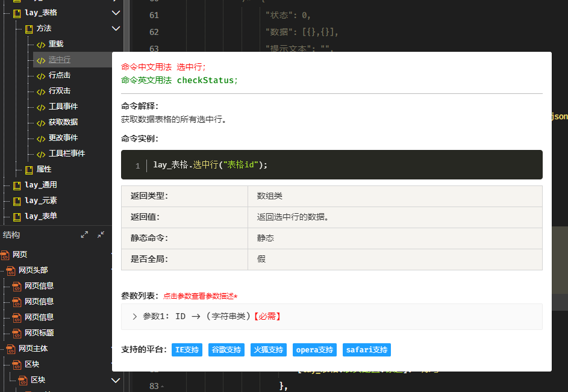Click line number 61 in editor gutter
Image resolution: width=568 pixels, height=392 pixels.
tap(154, 15)
